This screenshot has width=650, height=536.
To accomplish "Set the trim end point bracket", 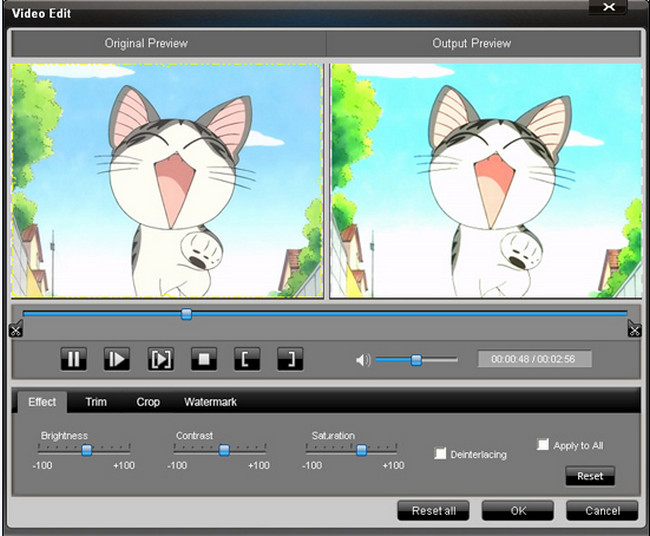I will (x=290, y=359).
